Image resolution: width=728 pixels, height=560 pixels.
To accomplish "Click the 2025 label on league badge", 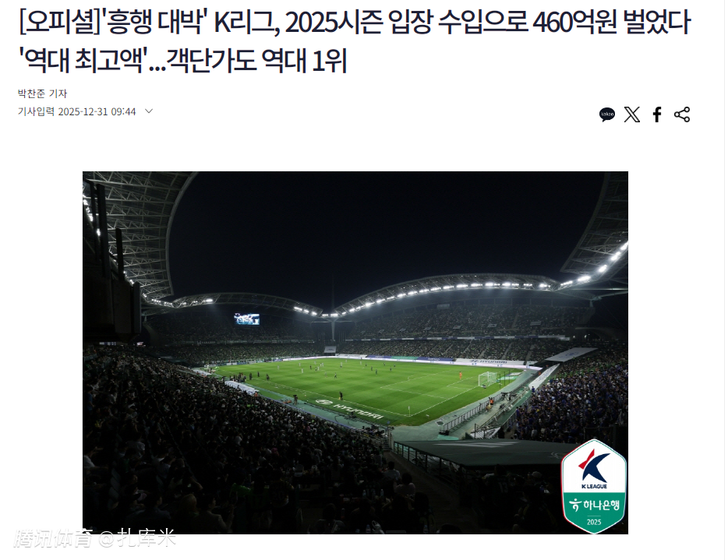I will [x=594, y=522].
